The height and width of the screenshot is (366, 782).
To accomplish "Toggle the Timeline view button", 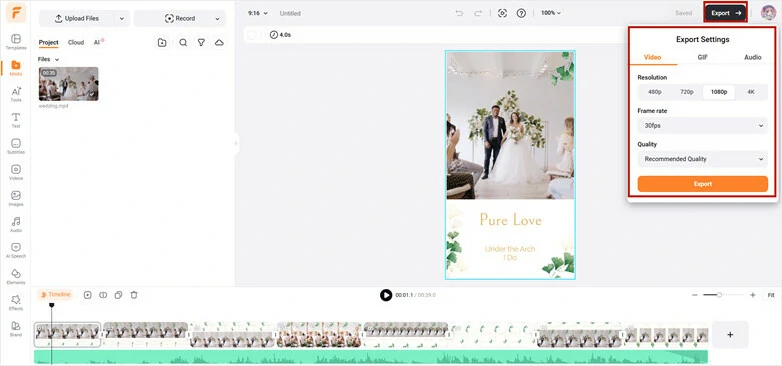I will click(x=56, y=295).
